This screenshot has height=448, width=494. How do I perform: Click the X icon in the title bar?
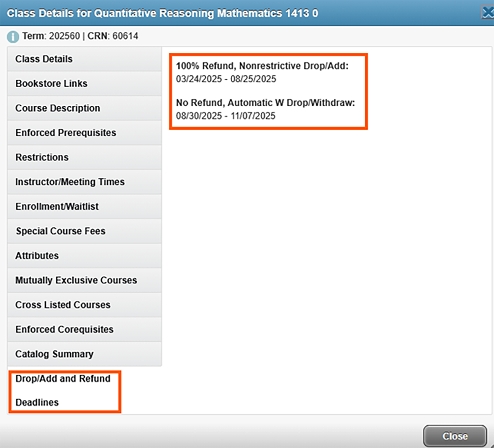pyautogui.click(x=487, y=12)
